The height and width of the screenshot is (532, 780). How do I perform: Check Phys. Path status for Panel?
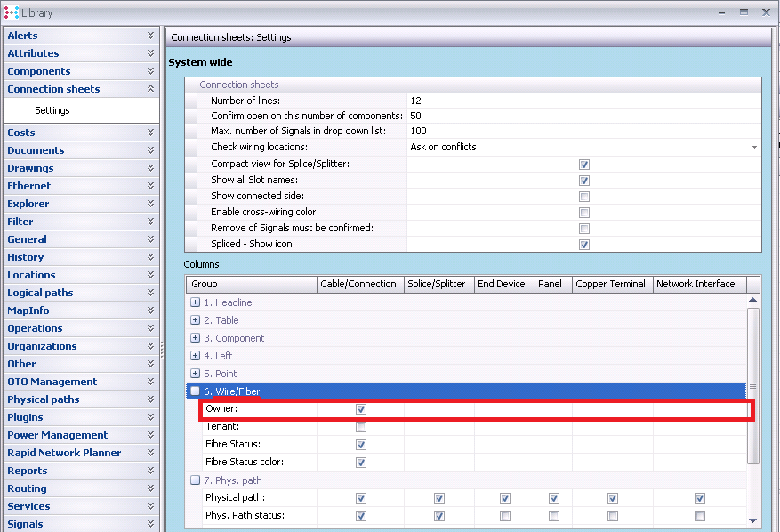point(554,516)
